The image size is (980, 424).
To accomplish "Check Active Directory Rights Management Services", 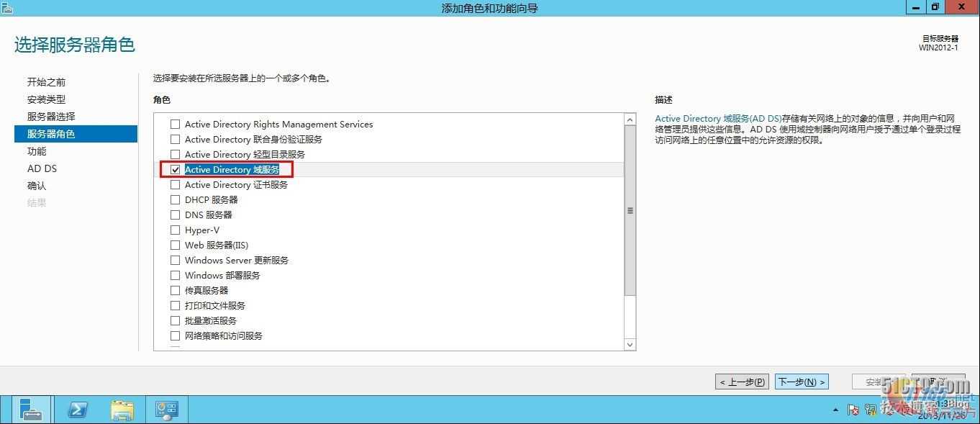I will click(x=175, y=125).
